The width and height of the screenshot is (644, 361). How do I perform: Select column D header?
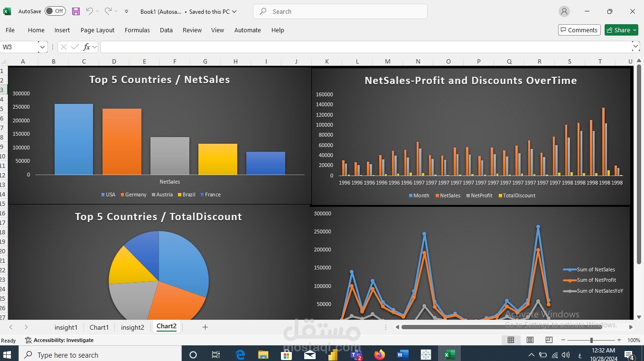(114, 62)
